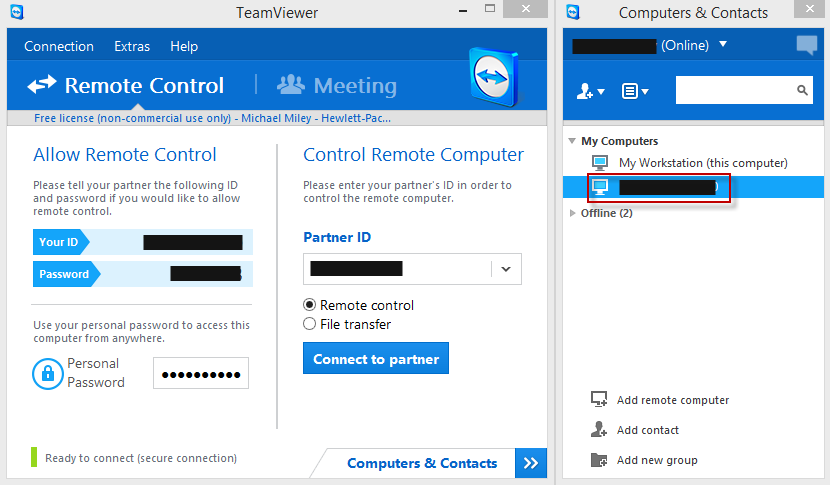Click the search magnifier icon

pos(802,91)
